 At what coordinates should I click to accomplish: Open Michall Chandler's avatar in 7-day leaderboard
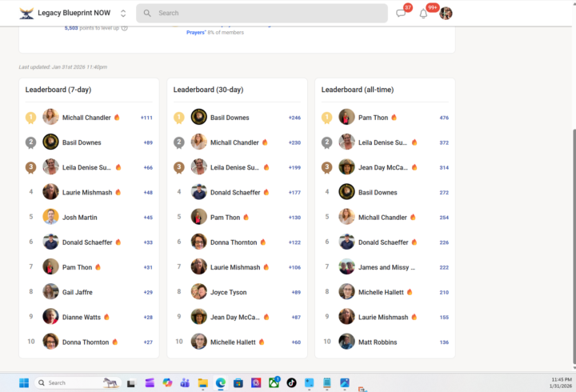point(50,117)
